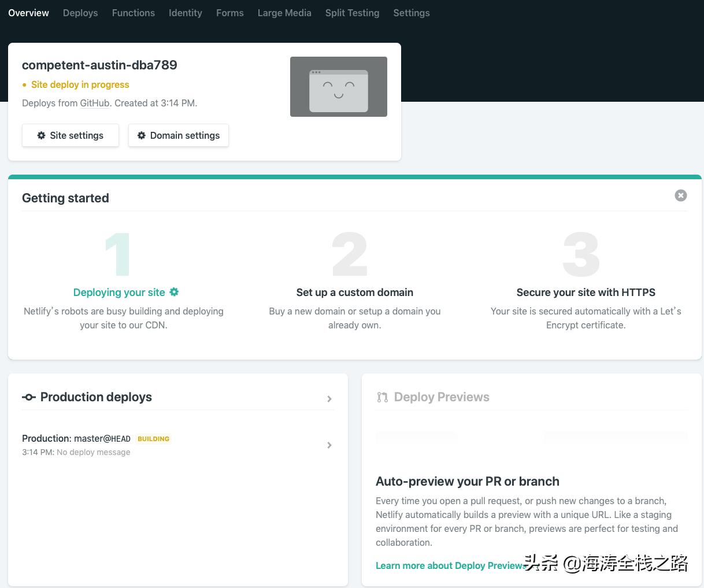This screenshot has width=704, height=588.
Task: Click the yellow deploy status dot indicator
Action: pos(24,84)
